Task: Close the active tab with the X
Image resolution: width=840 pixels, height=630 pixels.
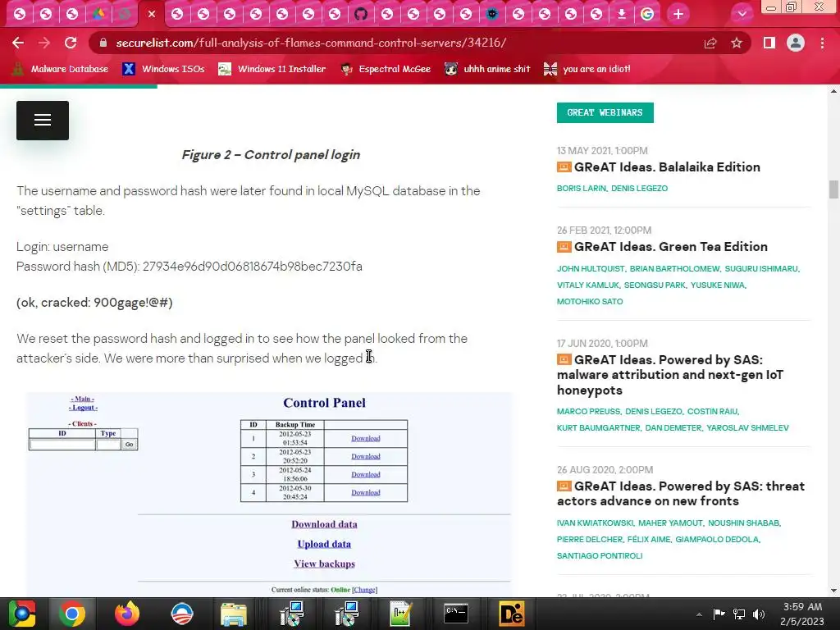Action: (152, 14)
